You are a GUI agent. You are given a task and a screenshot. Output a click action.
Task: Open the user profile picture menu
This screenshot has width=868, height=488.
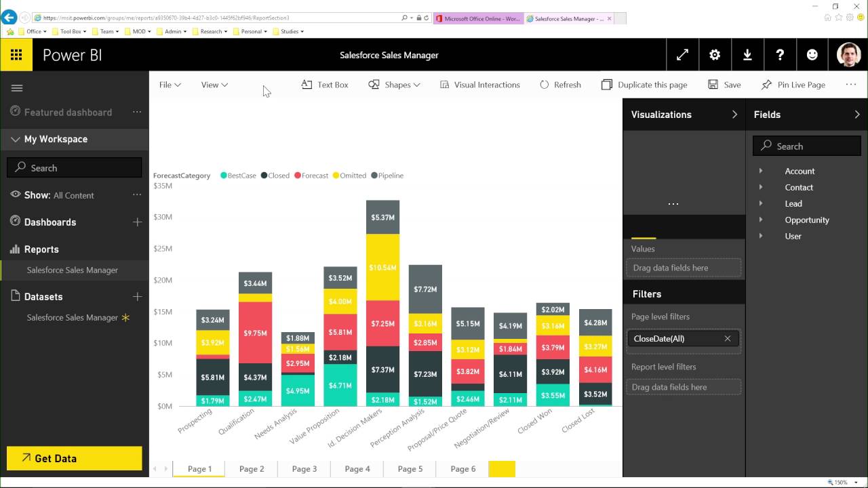tap(848, 55)
